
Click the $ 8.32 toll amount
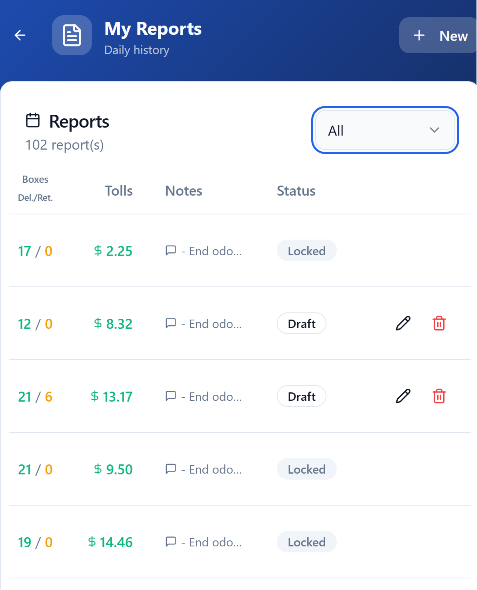(x=113, y=324)
